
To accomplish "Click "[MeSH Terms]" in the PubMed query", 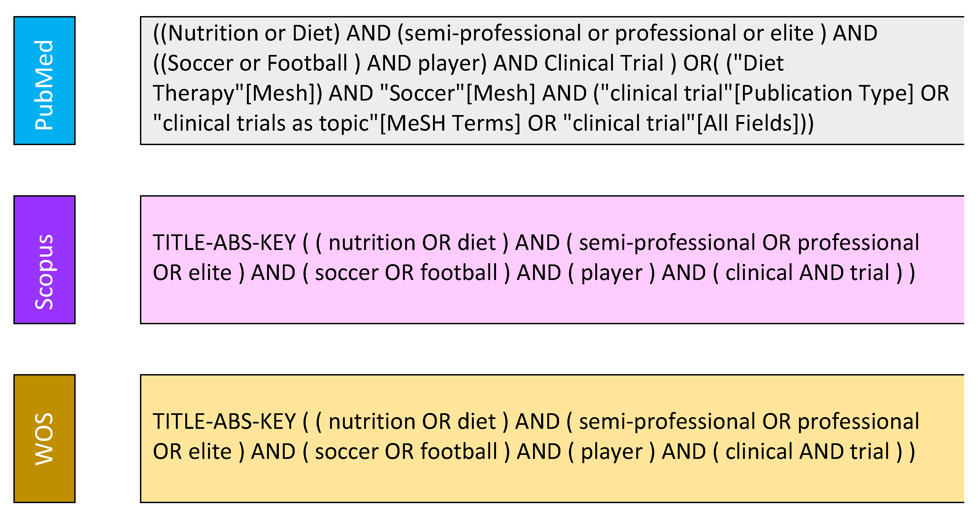I will pos(450,124).
